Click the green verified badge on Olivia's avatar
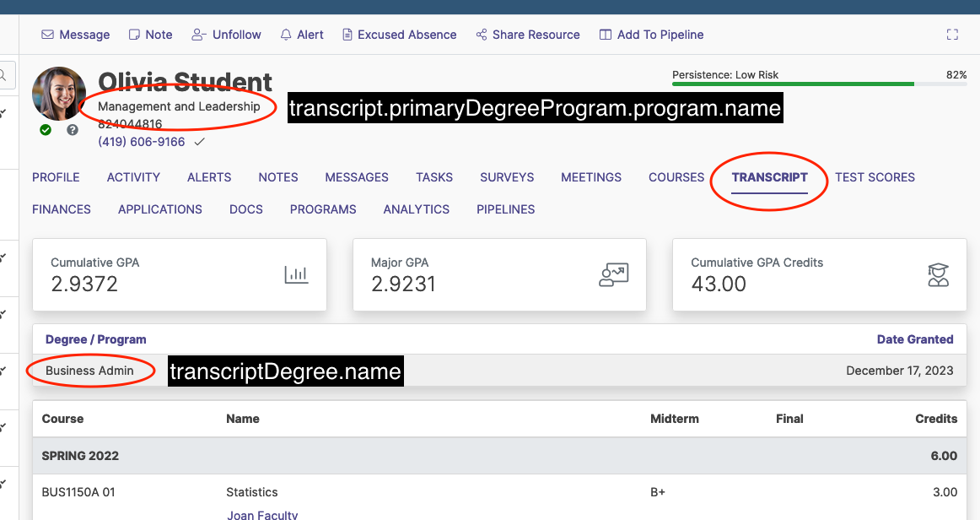Screen dimensions: 980x520 45,131
